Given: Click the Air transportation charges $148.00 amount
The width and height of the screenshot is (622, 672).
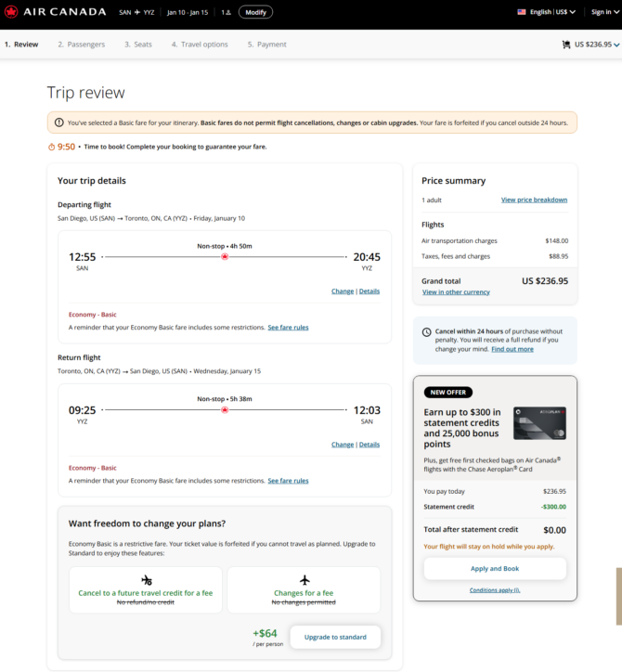Looking at the screenshot, I should click(x=557, y=240).
